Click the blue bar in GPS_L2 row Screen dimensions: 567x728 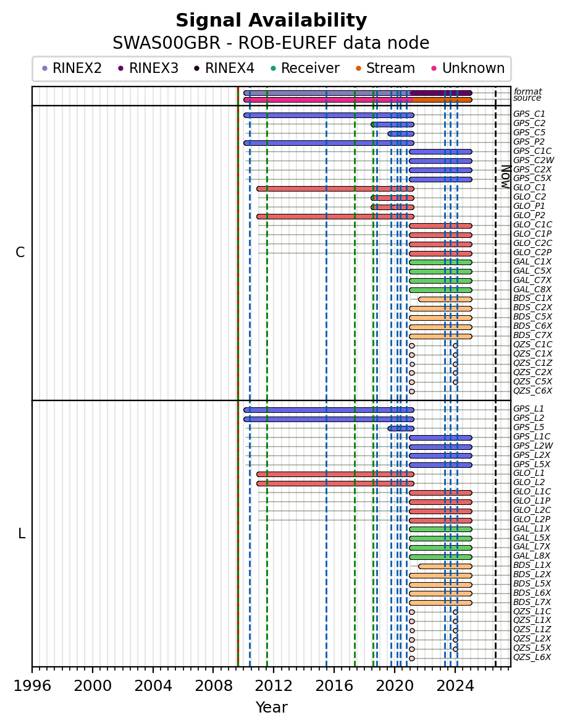tap(329, 419)
